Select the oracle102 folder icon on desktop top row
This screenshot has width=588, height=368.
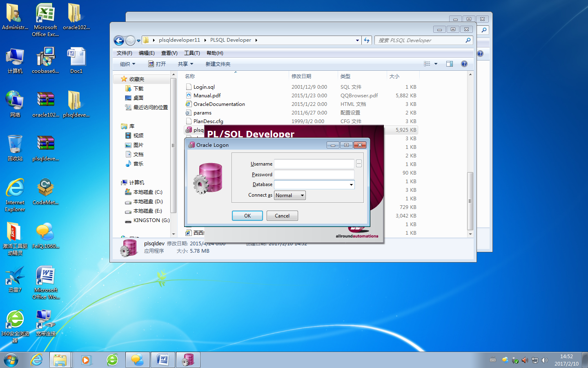click(x=76, y=17)
